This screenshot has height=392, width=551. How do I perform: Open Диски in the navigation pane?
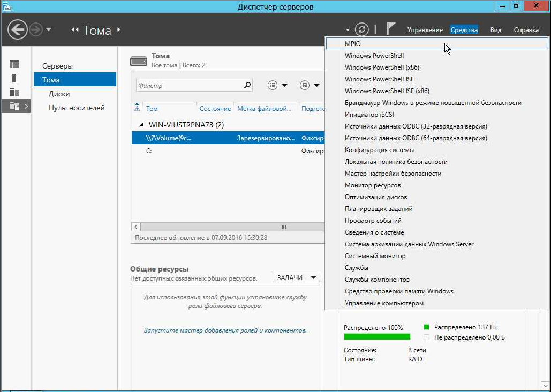pyautogui.click(x=59, y=94)
